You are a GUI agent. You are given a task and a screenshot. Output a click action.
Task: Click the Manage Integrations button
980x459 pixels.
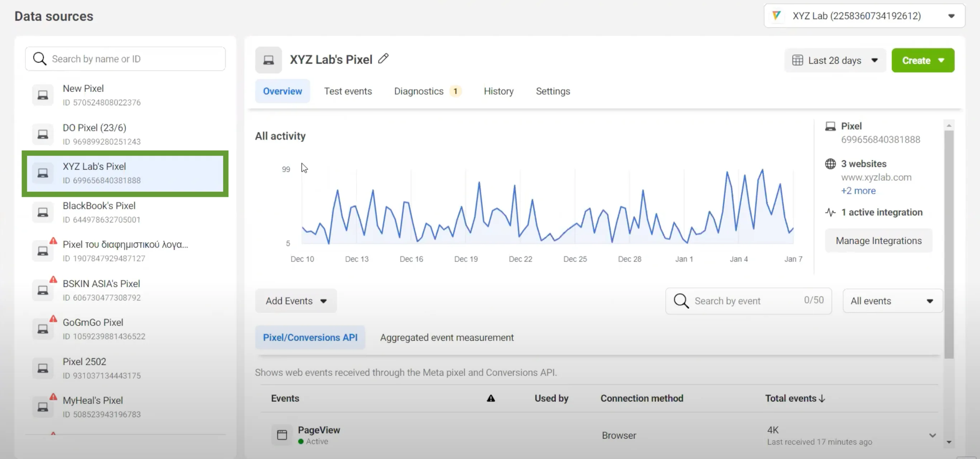pos(879,241)
